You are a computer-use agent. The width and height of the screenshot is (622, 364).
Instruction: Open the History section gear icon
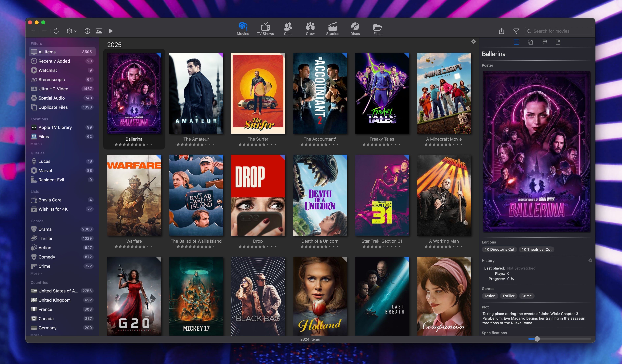click(x=590, y=260)
